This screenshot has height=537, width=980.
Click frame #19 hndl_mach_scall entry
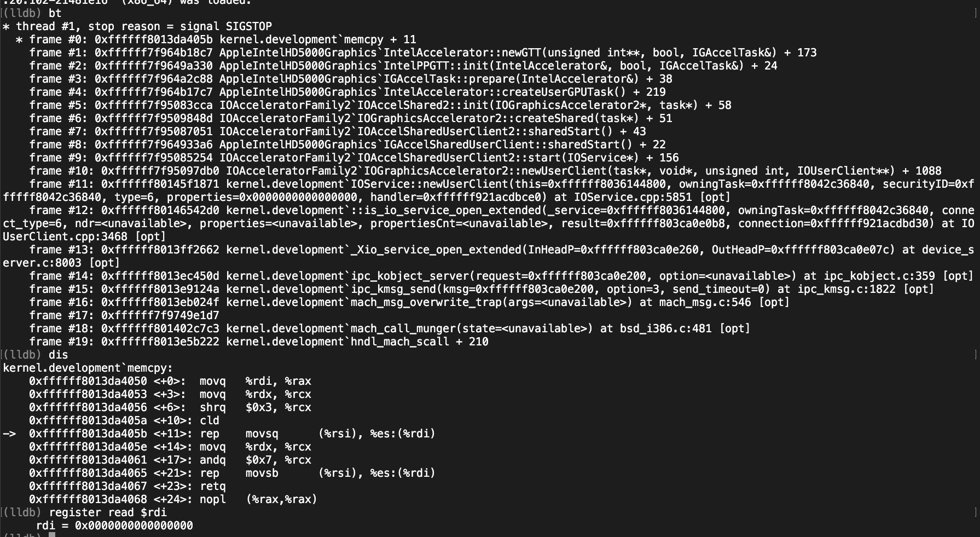click(x=259, y=342)
